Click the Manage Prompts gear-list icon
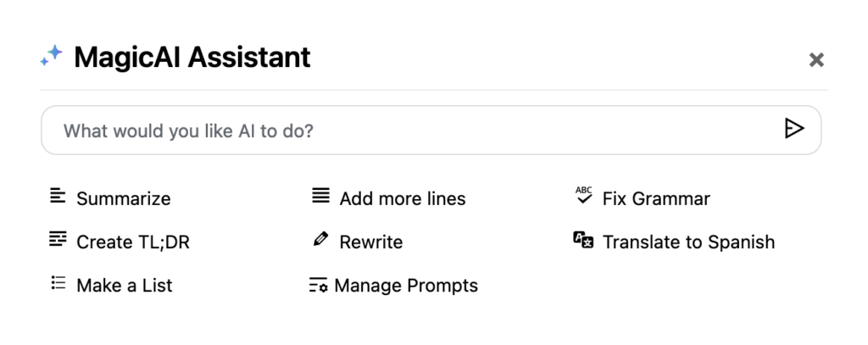Image resolution: width=868 pixels, height=345 pixels. click(318, 286)
